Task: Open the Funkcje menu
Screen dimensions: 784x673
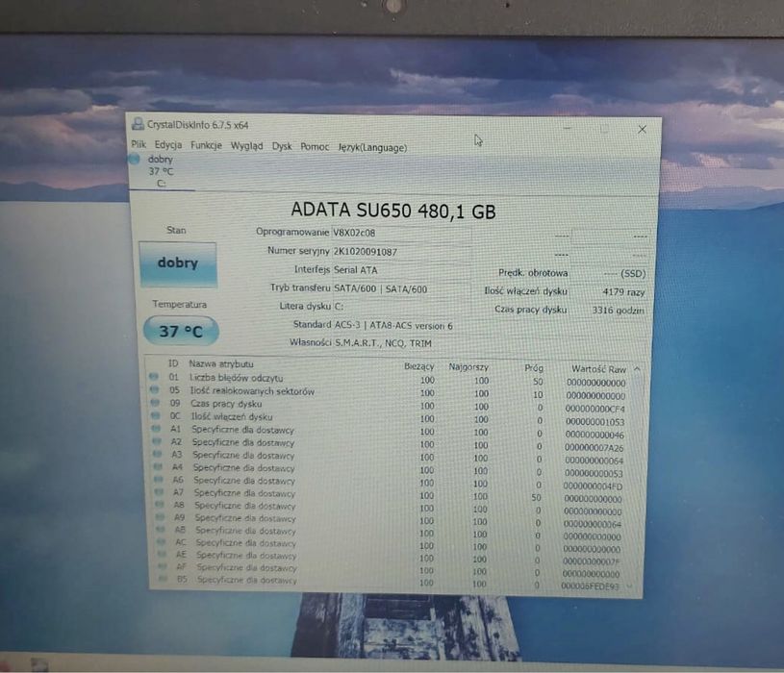Action: (206, 145)
